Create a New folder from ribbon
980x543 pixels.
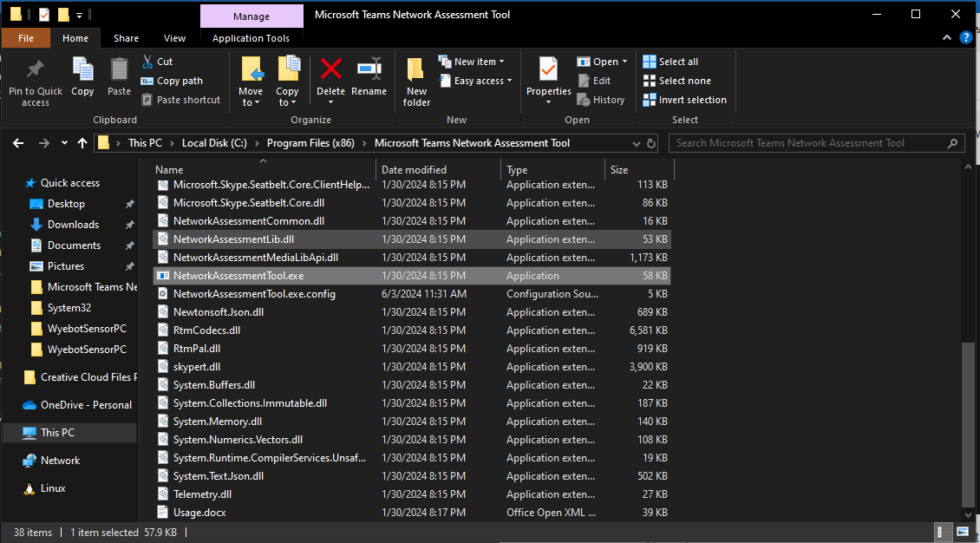(x=416, y=82)
